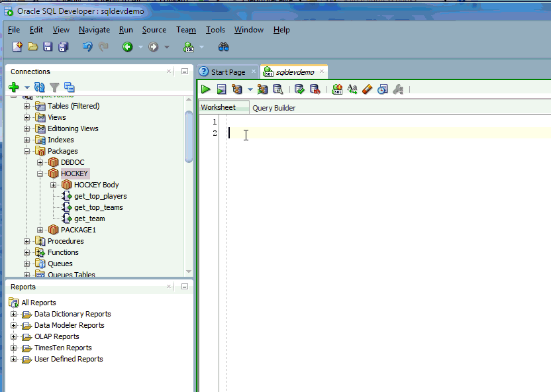
Task: Expand the Views node
Action: pos(26,117)
